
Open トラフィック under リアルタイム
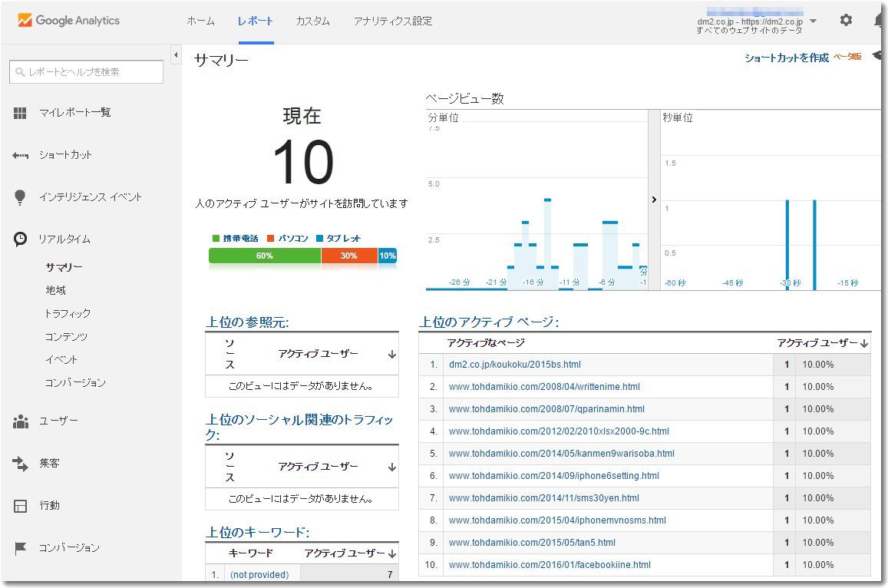point(68,313)
